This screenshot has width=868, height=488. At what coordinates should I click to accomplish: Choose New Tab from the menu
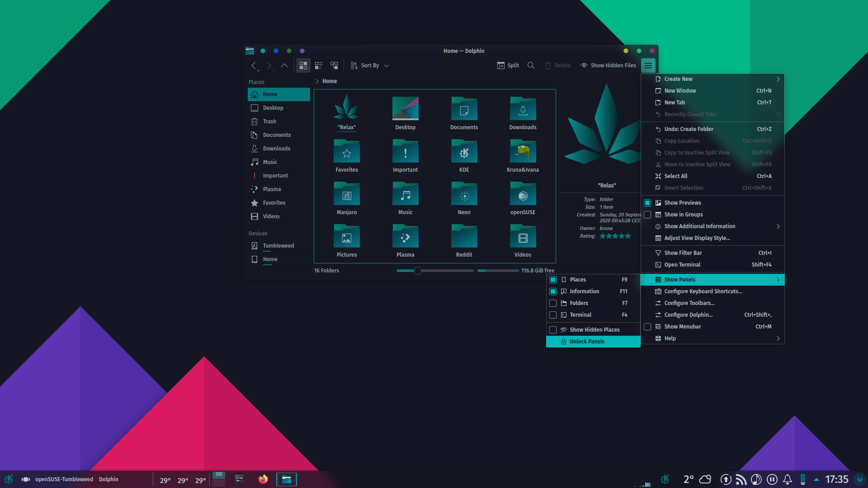712,103
